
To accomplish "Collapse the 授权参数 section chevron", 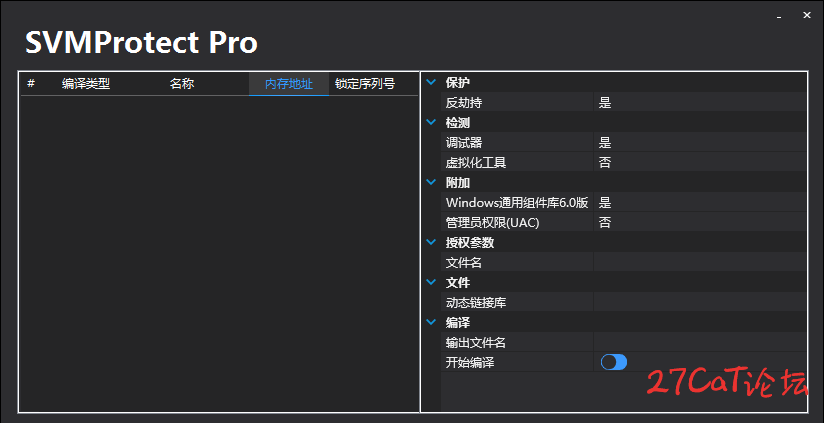I will pos(431,242).
